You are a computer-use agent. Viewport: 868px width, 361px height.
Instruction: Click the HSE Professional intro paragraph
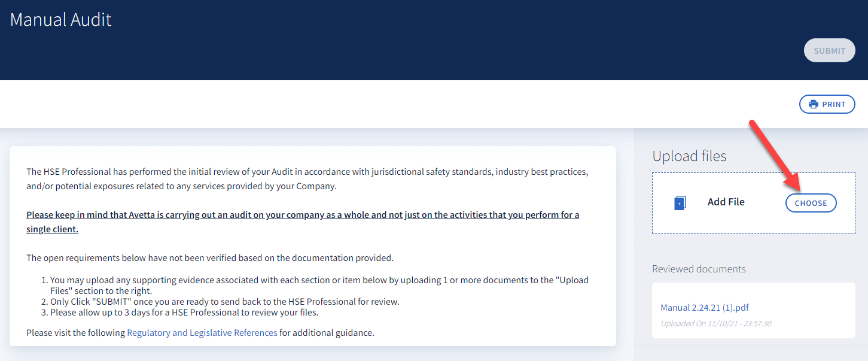click(307, 178)
